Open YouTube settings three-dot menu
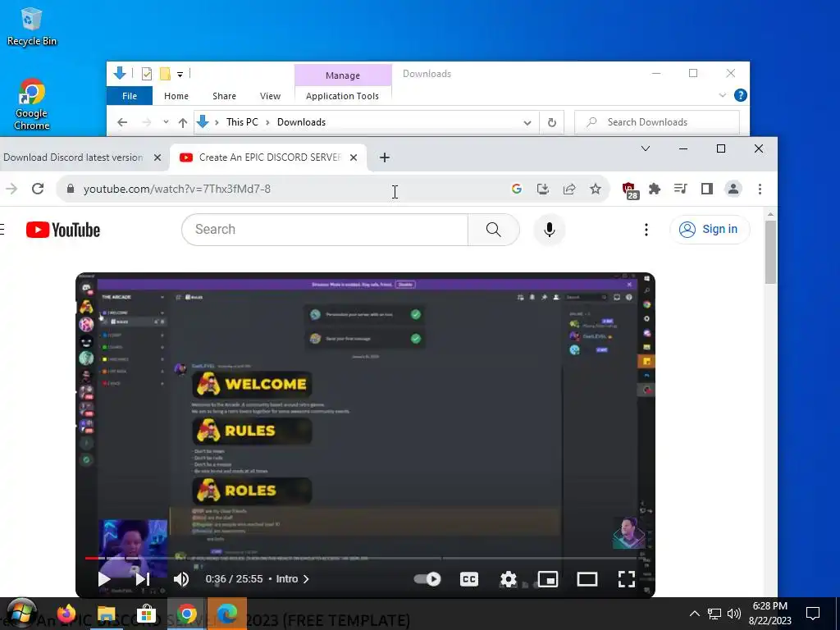 [646, 230]
